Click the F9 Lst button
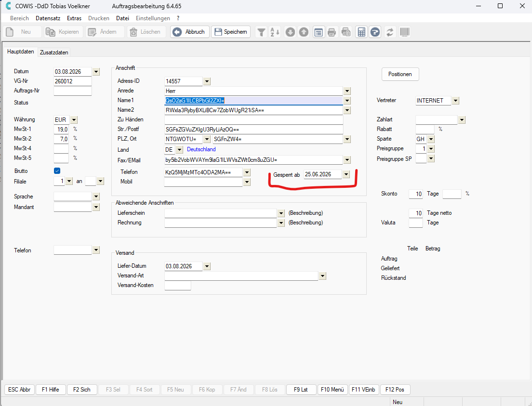The height and width of the screenshot is (406, 532). (301, 389)
